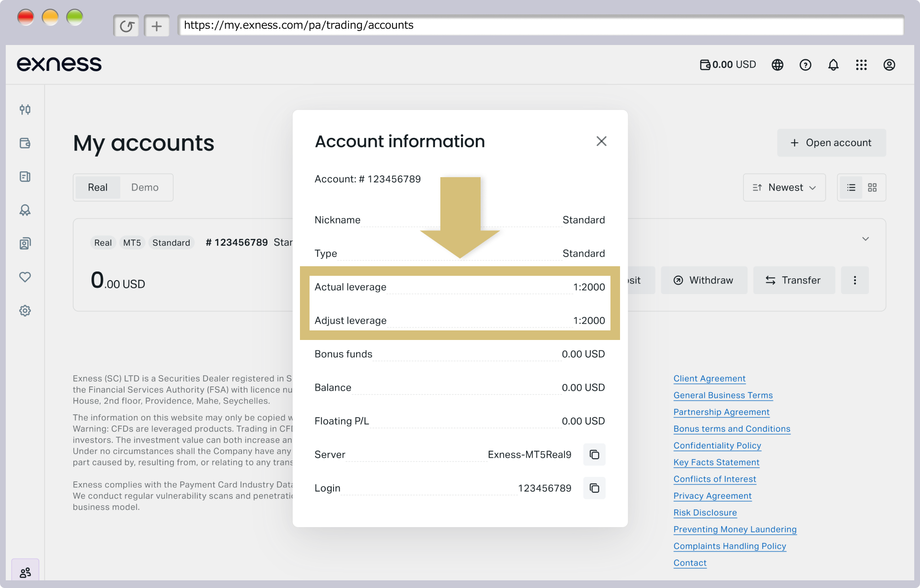
Task: Copy the login number 123456789
Action: tap(594, 488)
